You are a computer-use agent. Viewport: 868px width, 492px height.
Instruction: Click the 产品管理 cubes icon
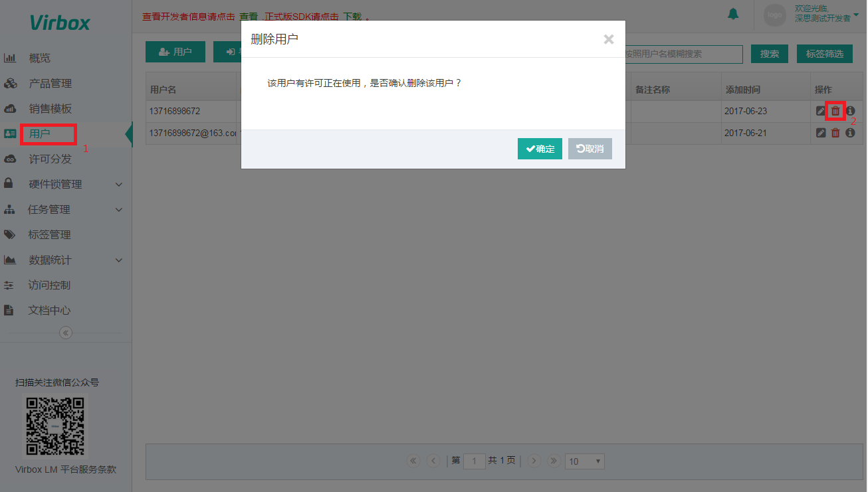pyautogui.click(x=10, y=84)
